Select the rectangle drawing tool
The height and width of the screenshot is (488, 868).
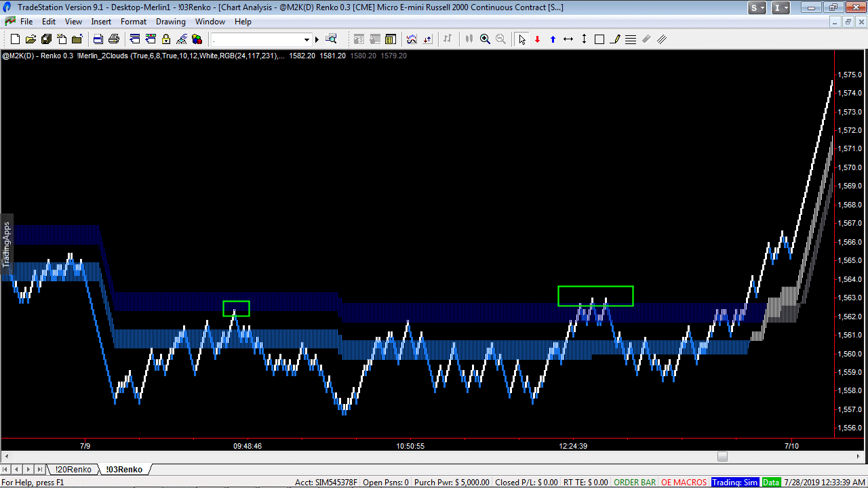coord(599,39)
